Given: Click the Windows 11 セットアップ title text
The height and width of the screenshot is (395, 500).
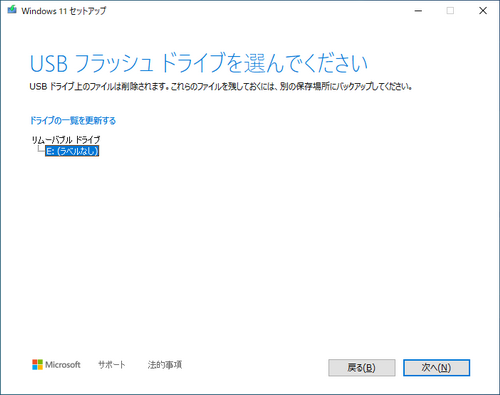Looking at the screenshot, I should click(64, 11).
